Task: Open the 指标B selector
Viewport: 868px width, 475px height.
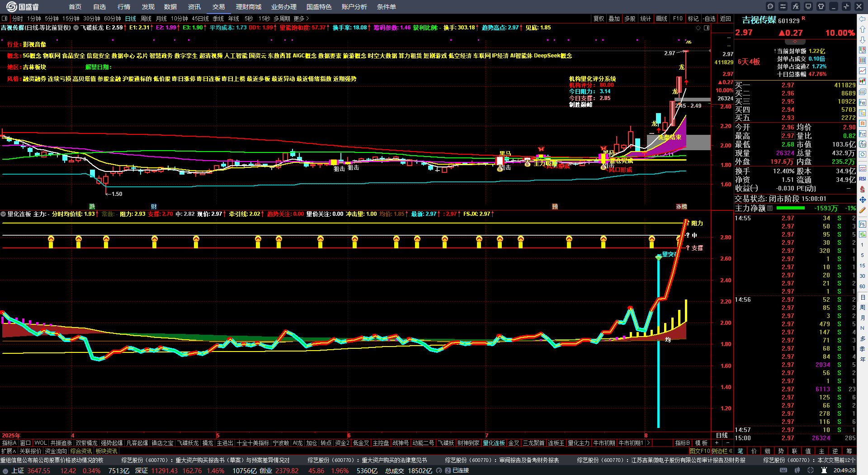Action: pos(682,443)
